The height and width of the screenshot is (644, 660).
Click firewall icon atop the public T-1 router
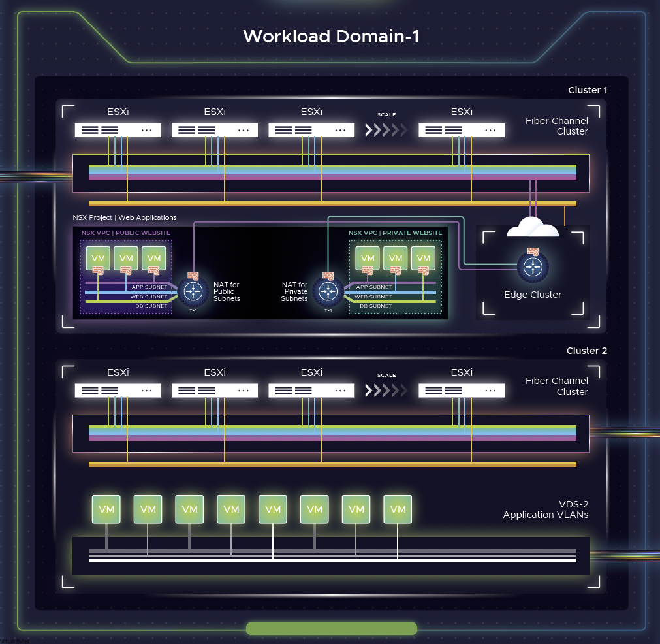(193, 276)
